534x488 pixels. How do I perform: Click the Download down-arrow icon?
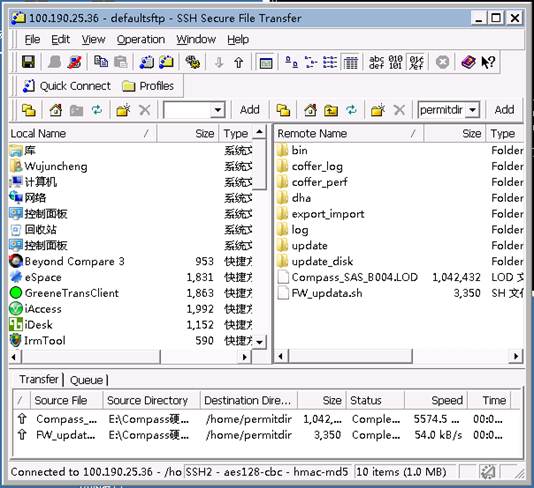[x=219, y=62]
